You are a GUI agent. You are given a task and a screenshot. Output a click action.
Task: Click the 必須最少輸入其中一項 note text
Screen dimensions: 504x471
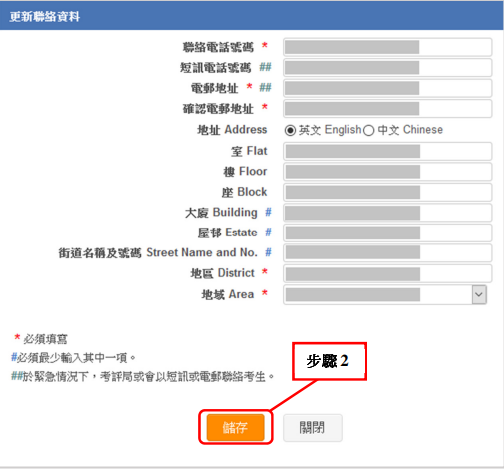click(73, 358)
